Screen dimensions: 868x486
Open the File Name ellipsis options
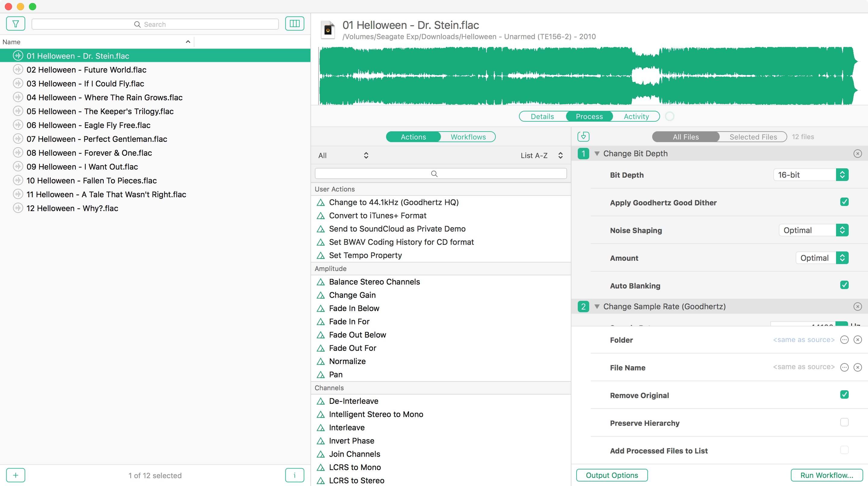[844, 367]
